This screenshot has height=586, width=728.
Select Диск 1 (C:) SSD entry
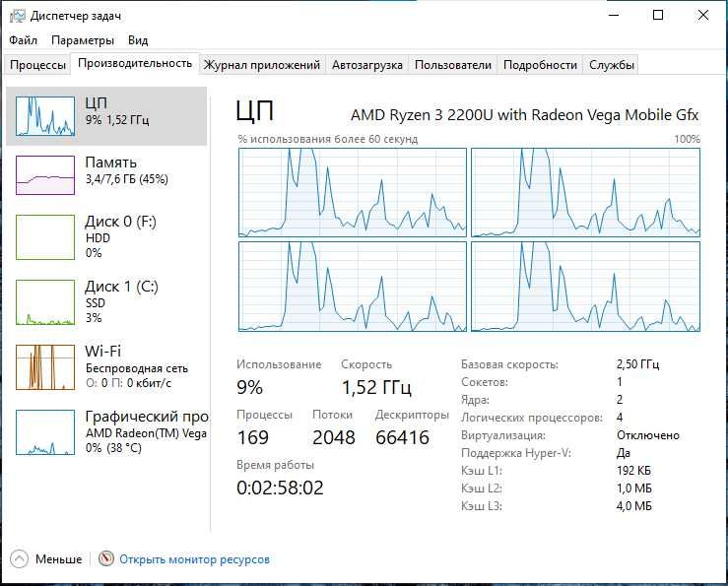coord(106,301)
